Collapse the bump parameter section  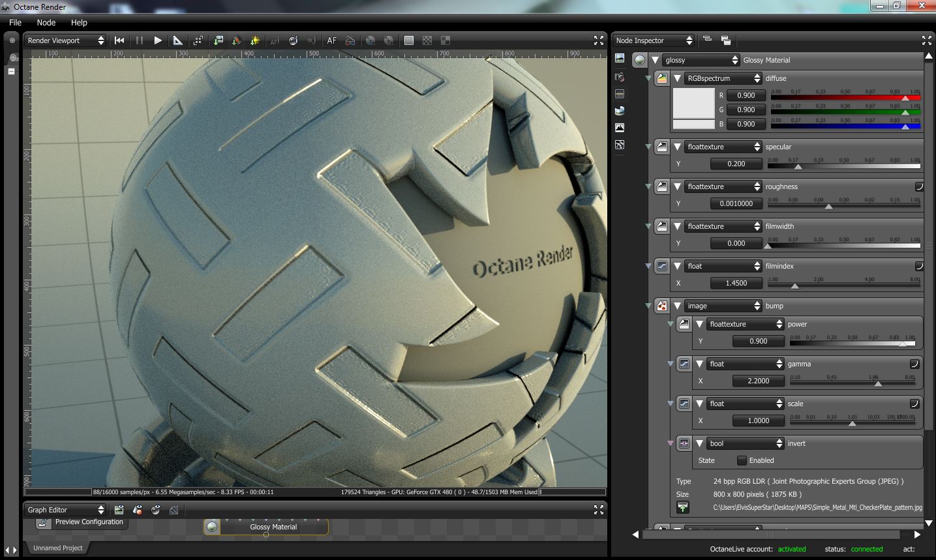(x=677, y=306)
